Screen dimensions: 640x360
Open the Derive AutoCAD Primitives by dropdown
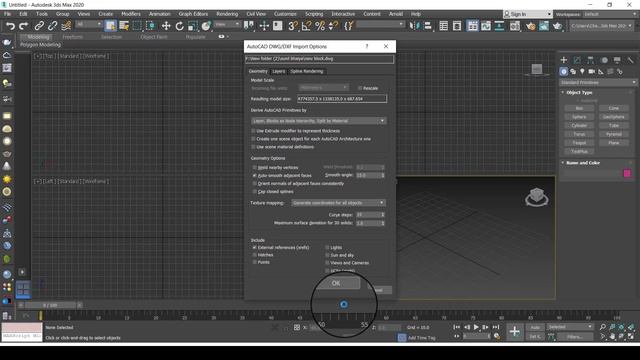coord(318,121)
